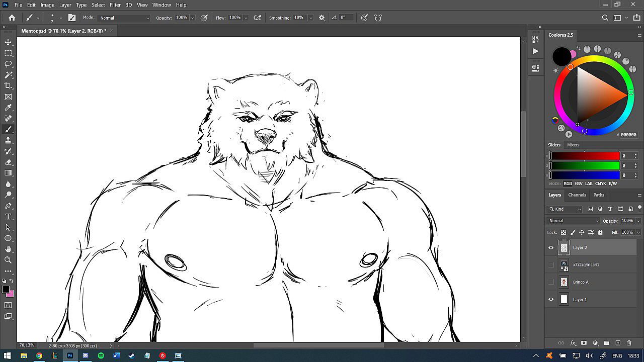
Task: Open the Filter menu
Action: click(x=115, y=5)
